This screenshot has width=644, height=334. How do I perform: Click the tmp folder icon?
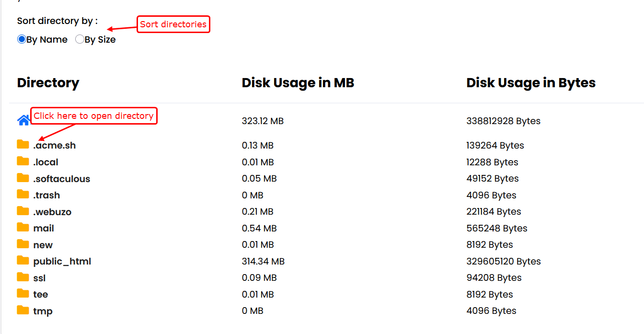click(x=23, y=311)
